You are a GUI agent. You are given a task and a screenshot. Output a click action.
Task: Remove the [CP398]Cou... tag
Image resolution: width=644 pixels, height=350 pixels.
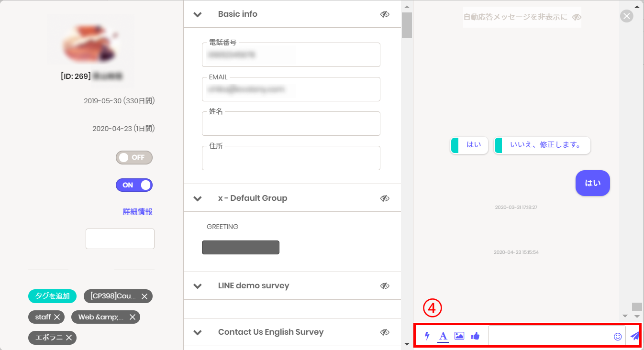click(144, 296)
